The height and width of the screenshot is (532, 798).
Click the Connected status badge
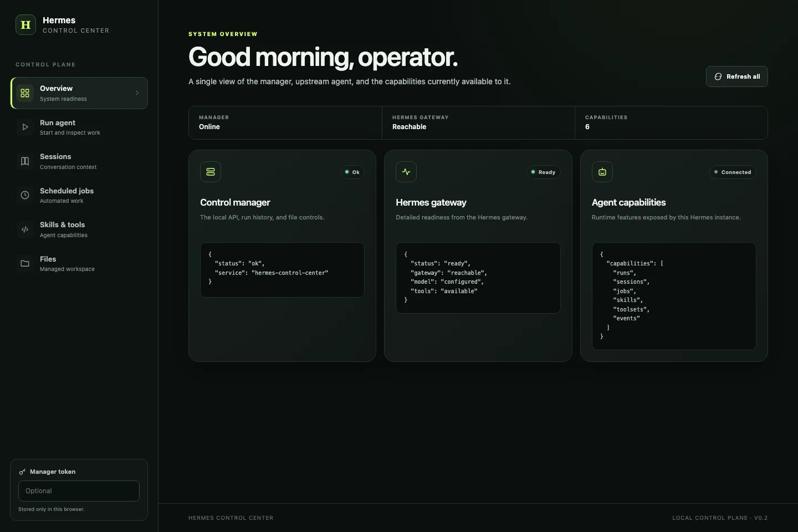coord(733,172)
